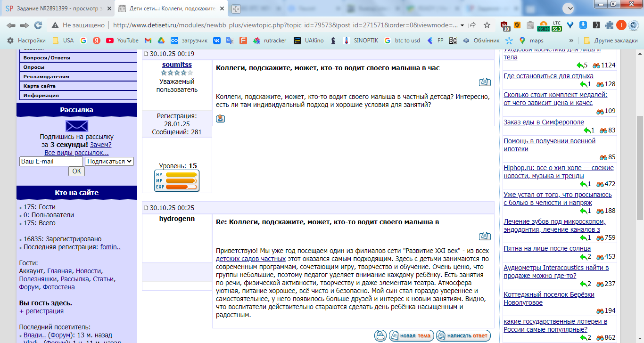
Task: Open the Другие закладки bookmarks folder
Action: click(x=611, y=41)
